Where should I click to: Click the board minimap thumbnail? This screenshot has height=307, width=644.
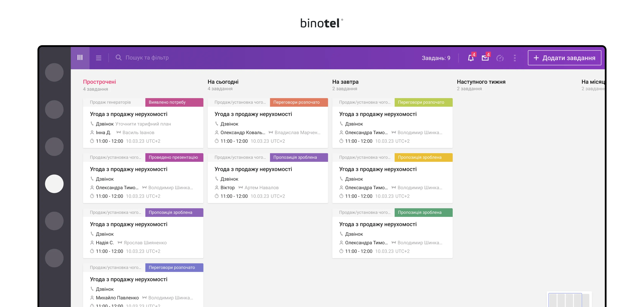[x=569, y=300]
